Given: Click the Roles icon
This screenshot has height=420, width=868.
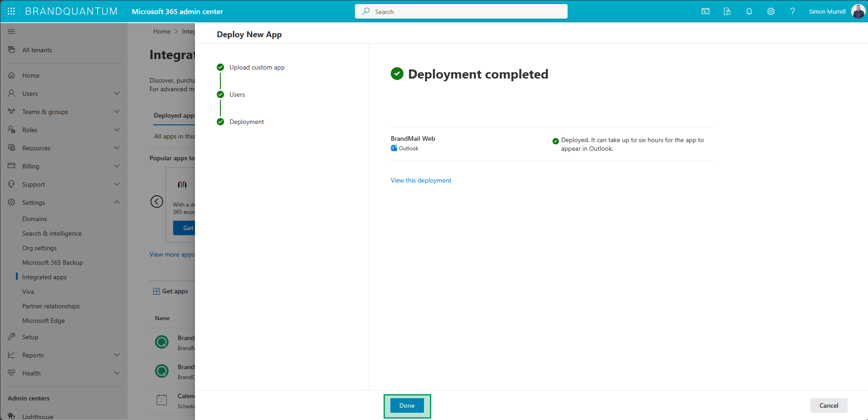Looking at the screenshot, I should [x=11, y=129].
